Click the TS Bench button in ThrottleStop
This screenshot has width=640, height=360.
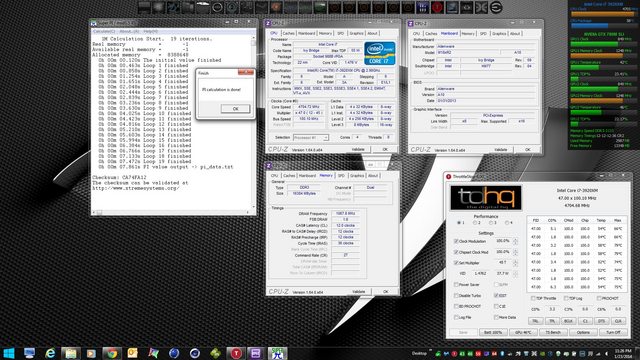coord(553,332)
